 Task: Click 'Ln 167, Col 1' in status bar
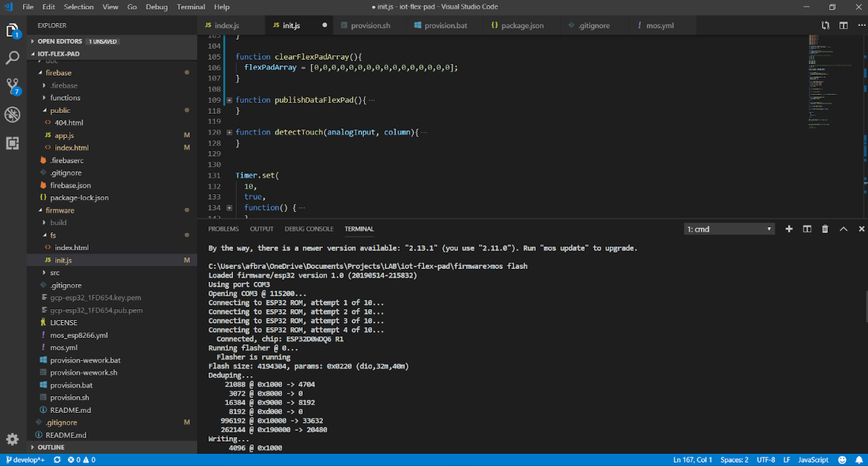[693, 460]
